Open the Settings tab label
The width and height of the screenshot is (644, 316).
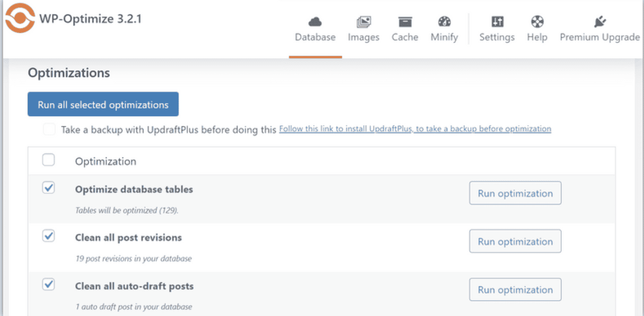pos(497,37)
